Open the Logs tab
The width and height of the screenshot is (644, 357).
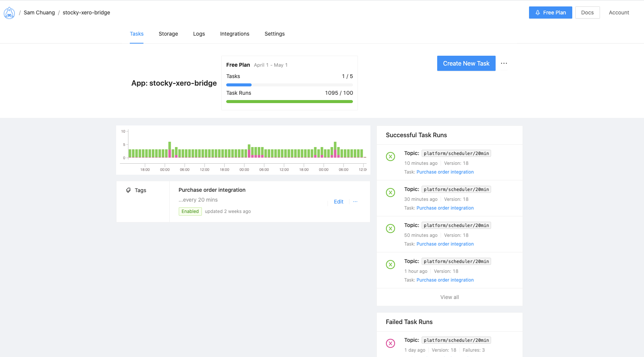[199, 34]
